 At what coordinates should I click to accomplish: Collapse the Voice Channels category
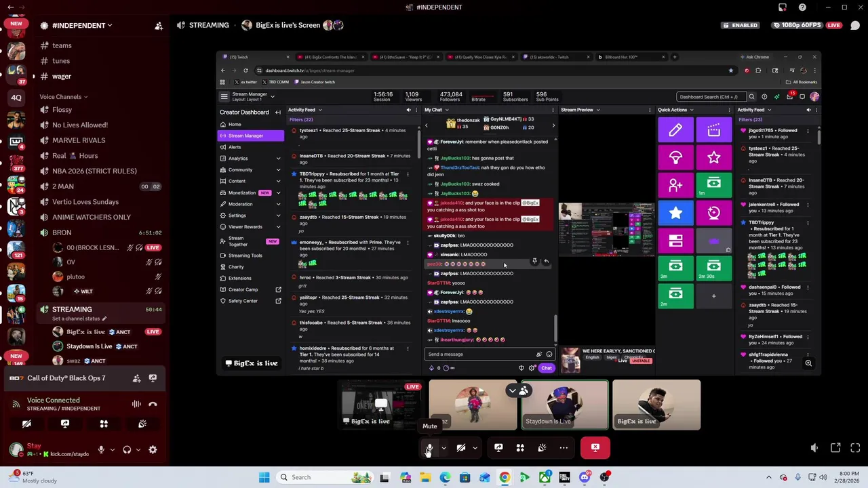point(63,97)
